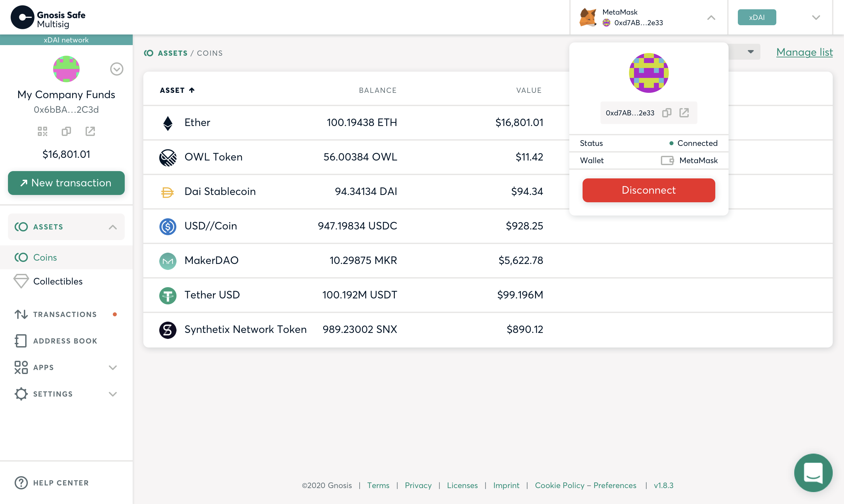Open the currency dropdown beside Manage list
The height and width of the screenshot is (504, 844).
pos(750,52)
